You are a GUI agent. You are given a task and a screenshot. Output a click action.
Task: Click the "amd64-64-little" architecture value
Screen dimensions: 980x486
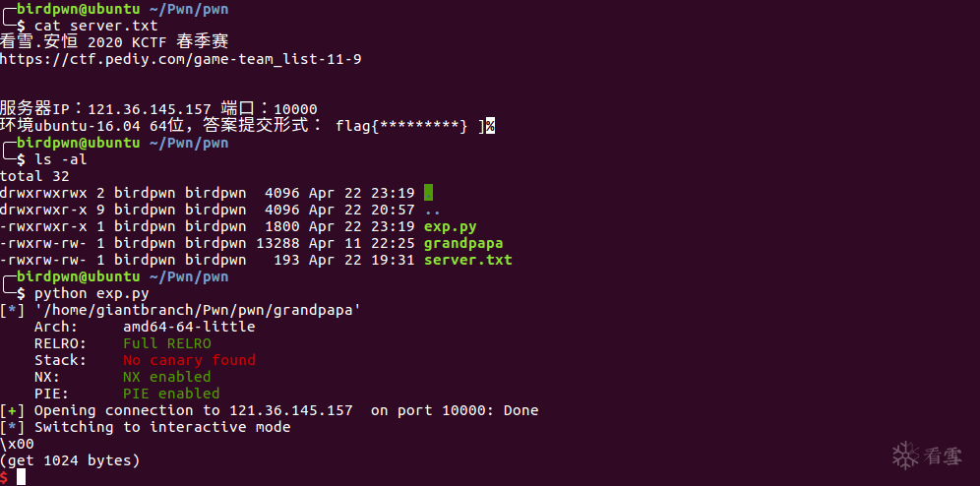pos(189,327)
